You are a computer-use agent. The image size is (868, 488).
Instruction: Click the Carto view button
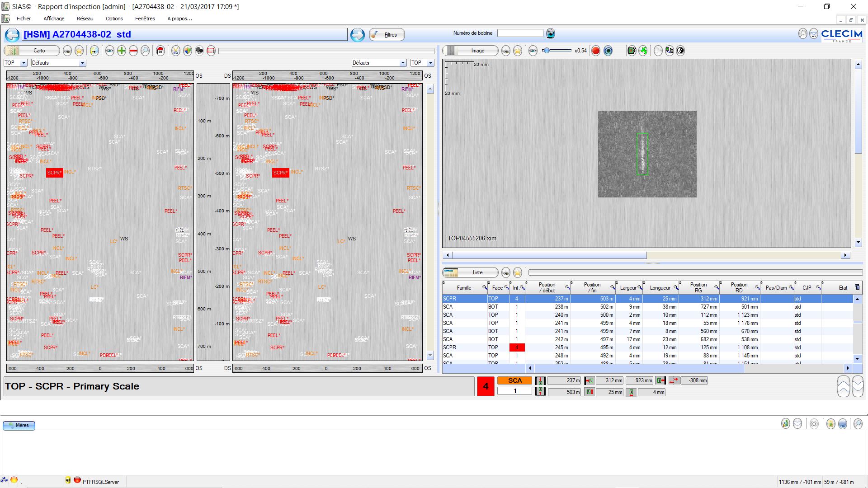tap(32, 51)
